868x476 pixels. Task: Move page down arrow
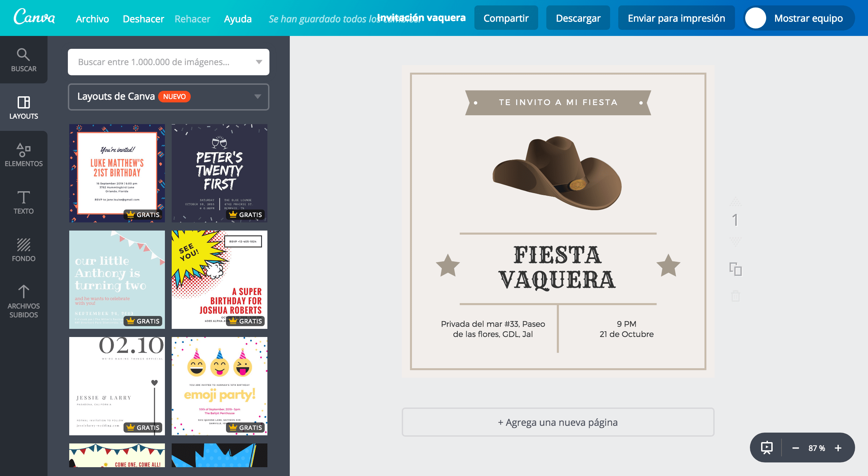736,241
